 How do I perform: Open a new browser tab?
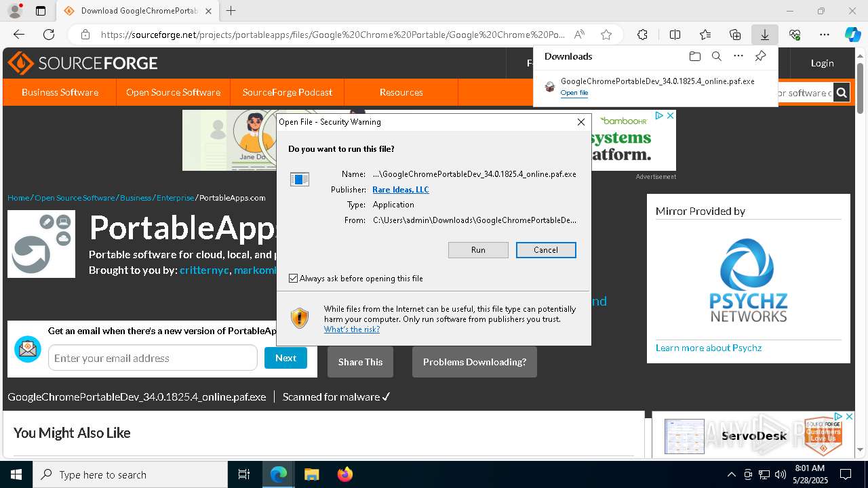[231, 11]
